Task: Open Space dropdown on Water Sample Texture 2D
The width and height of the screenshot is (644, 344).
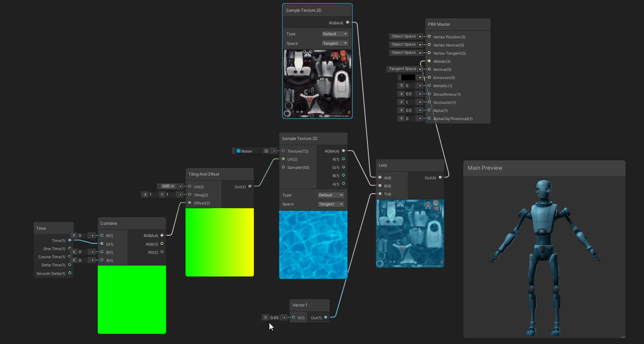Action: [x=331, y=204]
